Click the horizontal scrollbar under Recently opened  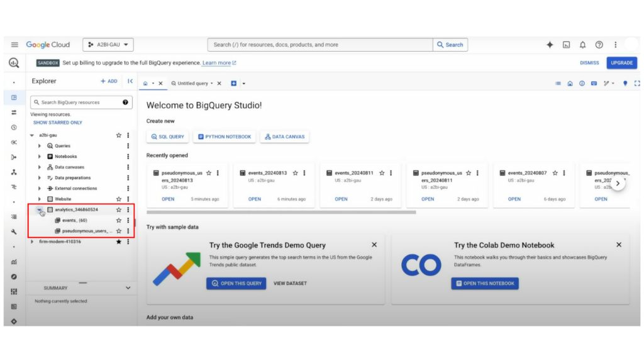click(281, 212)
